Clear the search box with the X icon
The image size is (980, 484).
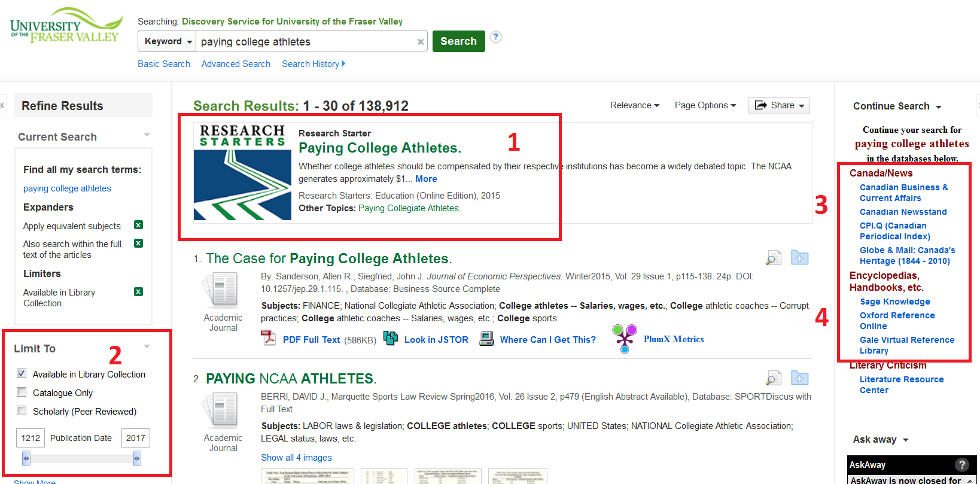point(421,42)
